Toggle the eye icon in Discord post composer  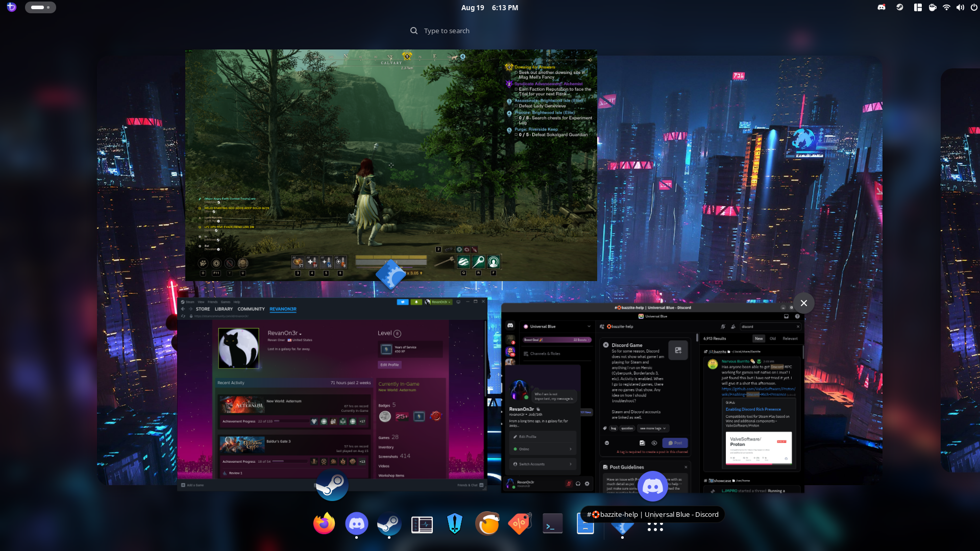coord(654,443)
